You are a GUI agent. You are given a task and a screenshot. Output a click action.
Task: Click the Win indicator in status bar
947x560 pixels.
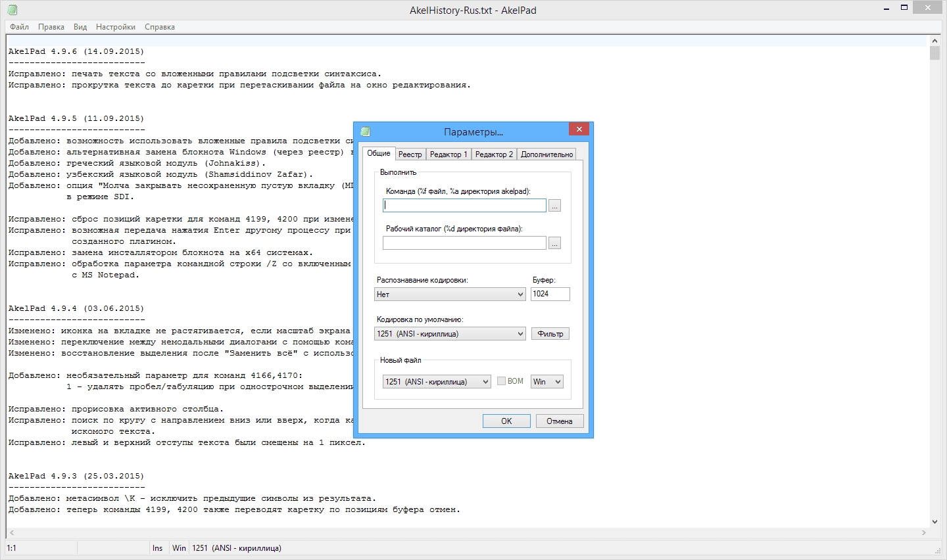click(x=179, y=548)
